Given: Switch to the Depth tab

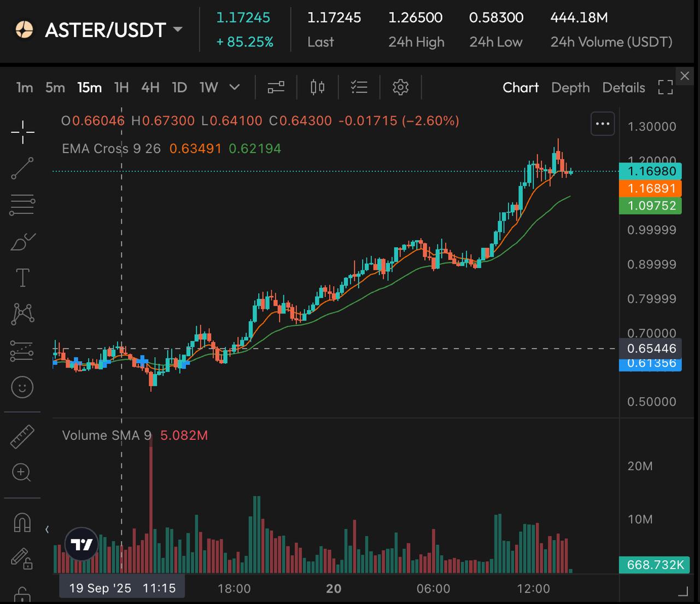Looking at the screenshot, I should coord(570,88).
